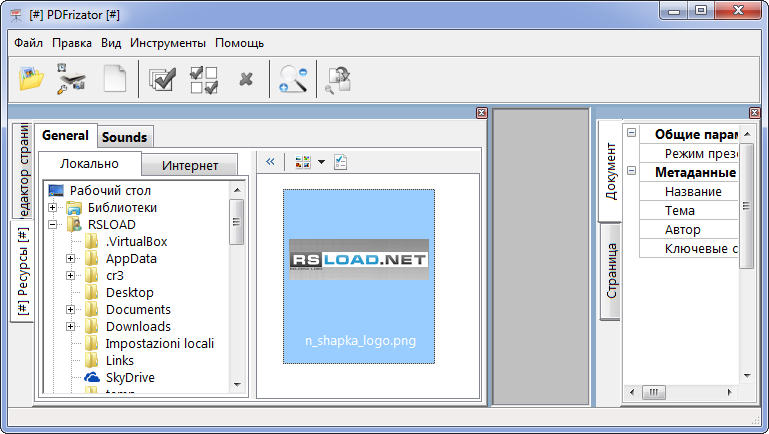Switch to the General tab
This screenshot has height=434, width=769.
[65, 135]
